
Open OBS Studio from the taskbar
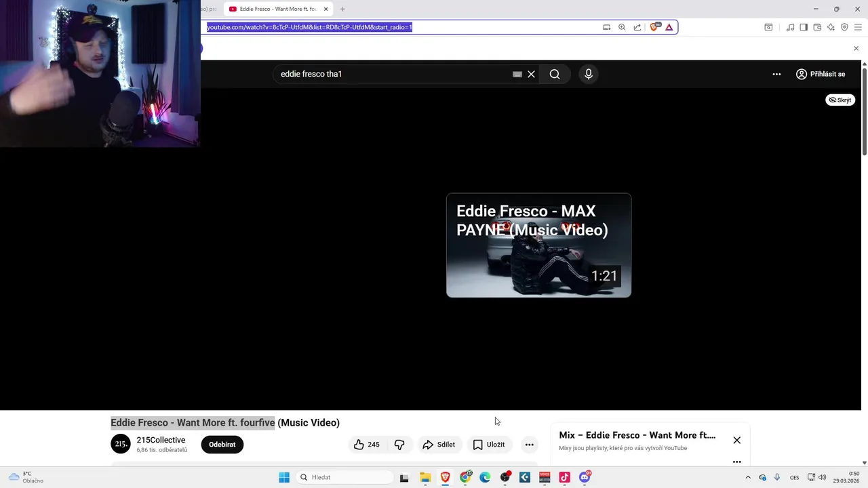click(505, 477)
